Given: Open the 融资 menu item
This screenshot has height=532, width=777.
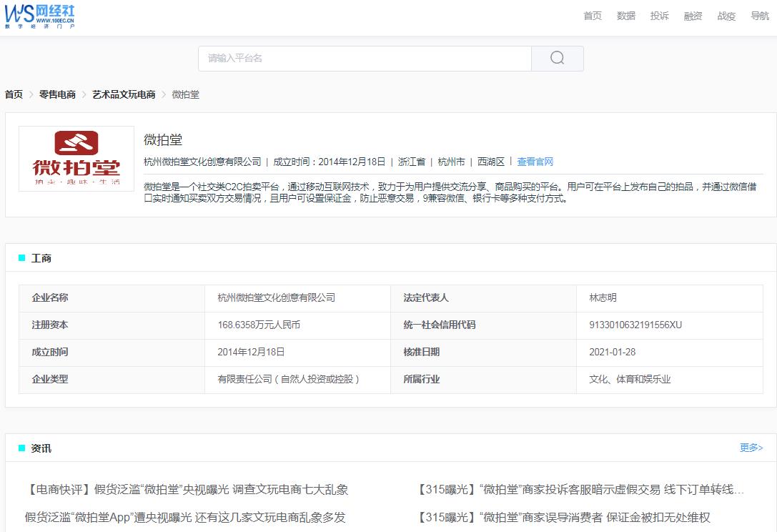Looking at the screenshot, I should tap(692, 16).
